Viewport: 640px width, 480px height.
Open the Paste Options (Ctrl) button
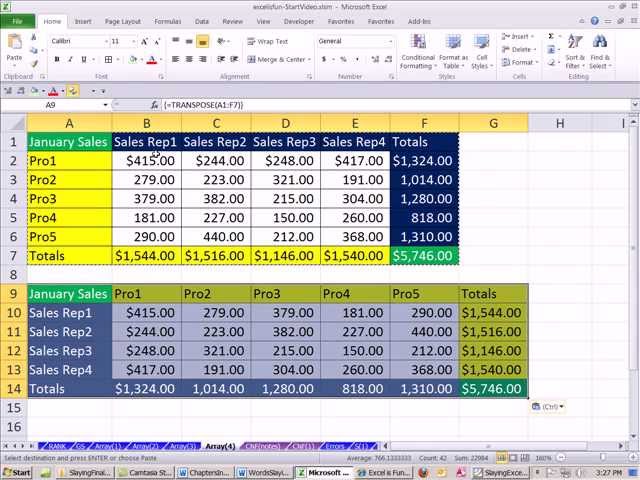point(548,407)
